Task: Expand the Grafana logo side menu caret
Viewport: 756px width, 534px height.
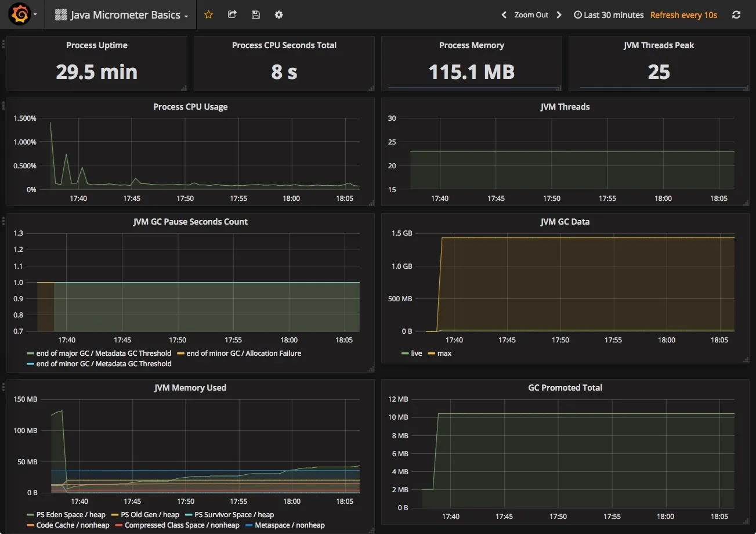Action: [x=34, y=14]
